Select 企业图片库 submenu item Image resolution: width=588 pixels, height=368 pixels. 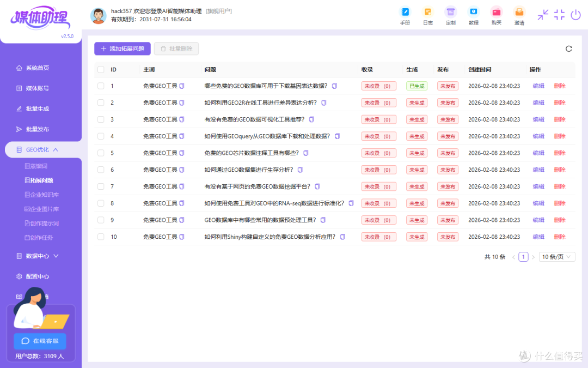coord(41,209)
